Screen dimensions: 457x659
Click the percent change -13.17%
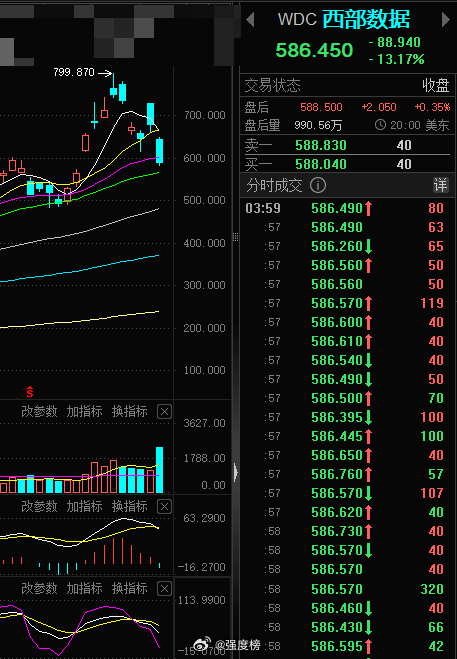pos(396,59)
